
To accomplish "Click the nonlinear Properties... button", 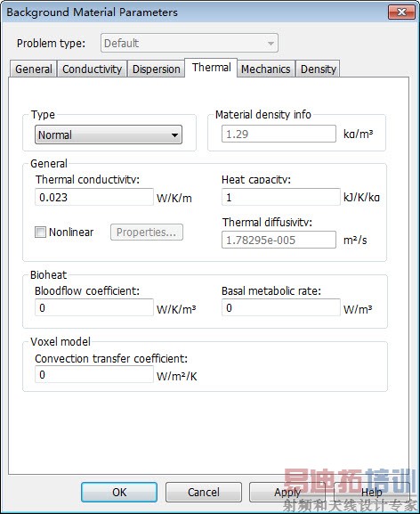I will [x=147, y=233].
